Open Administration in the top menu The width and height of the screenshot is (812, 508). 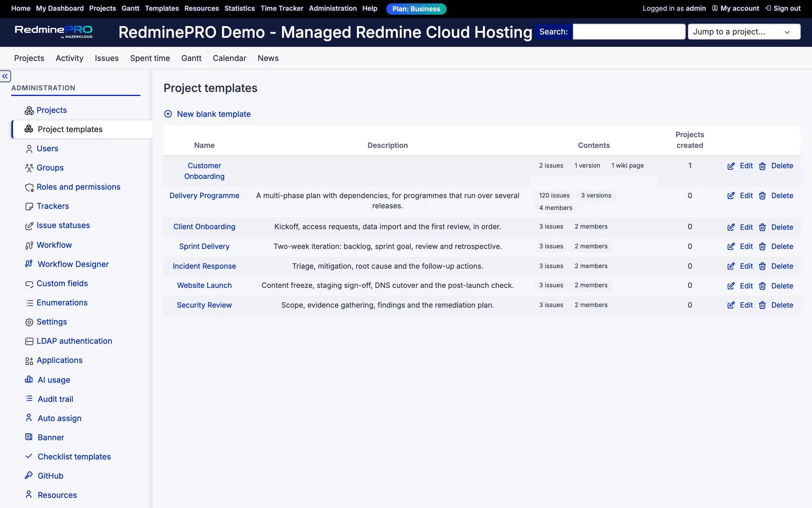click(332, 8)
